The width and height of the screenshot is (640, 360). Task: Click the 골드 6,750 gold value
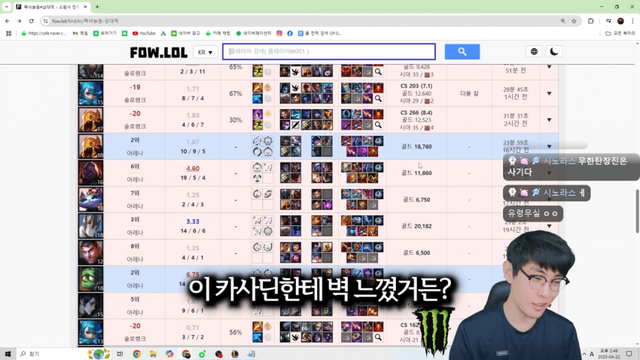click(417, 200)
